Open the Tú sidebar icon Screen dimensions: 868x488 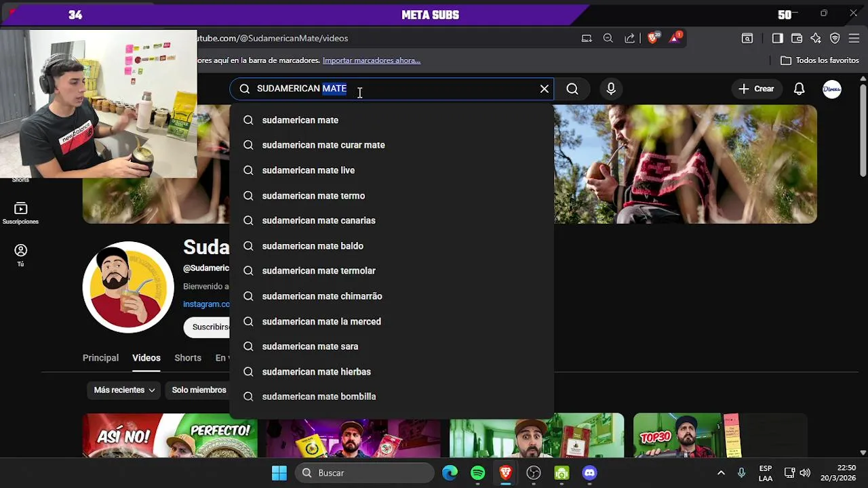pyautogui.click(x=20, y=255)
